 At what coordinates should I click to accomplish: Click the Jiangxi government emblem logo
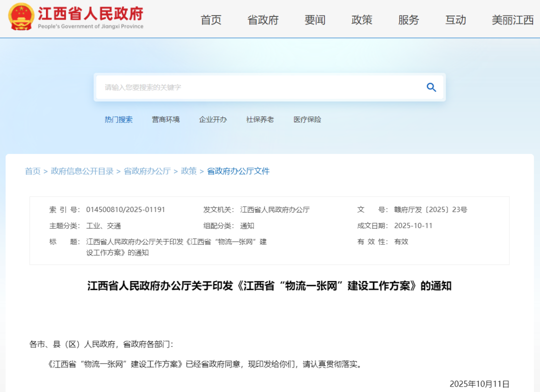[x=21, y=17]
